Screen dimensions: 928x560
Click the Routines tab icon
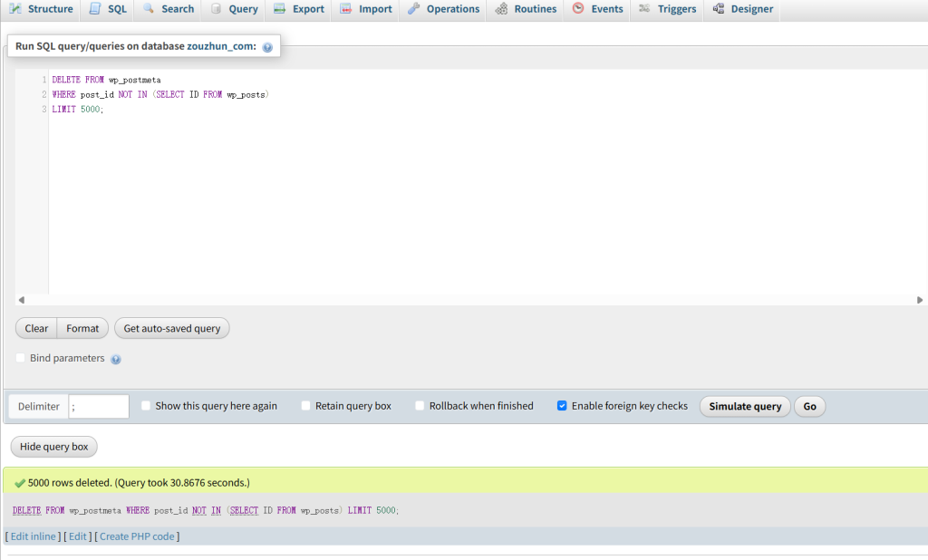[x=501, y=9]
